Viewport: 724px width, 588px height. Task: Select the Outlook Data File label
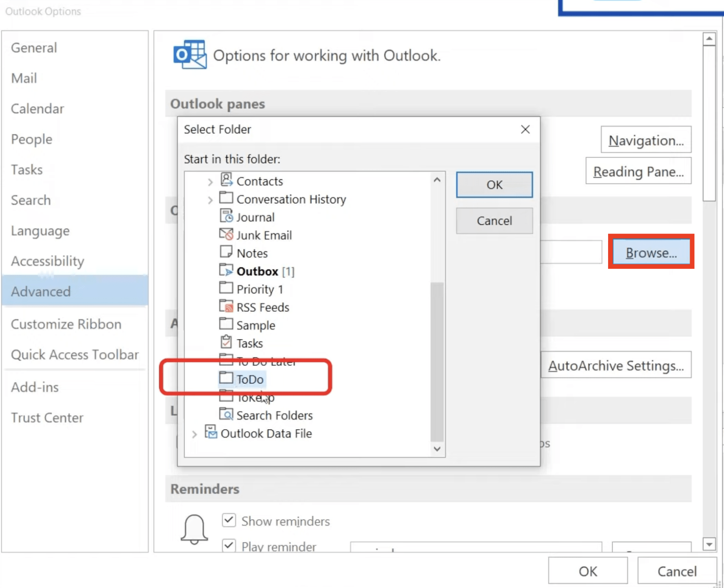pos(266,433)
